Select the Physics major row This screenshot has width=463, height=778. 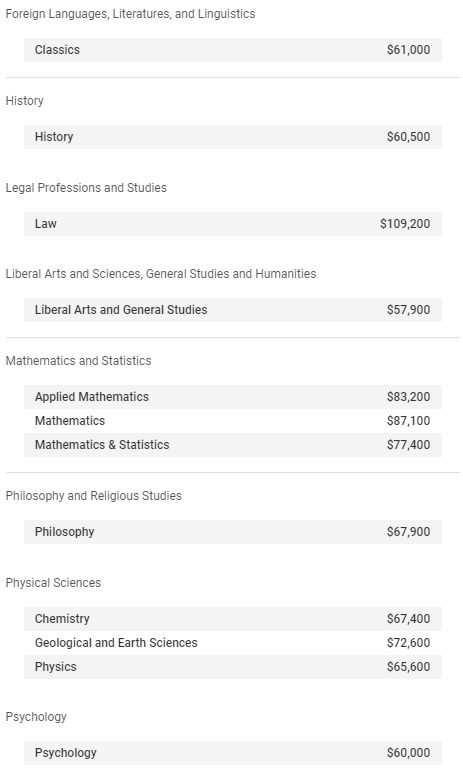(233, 666)
